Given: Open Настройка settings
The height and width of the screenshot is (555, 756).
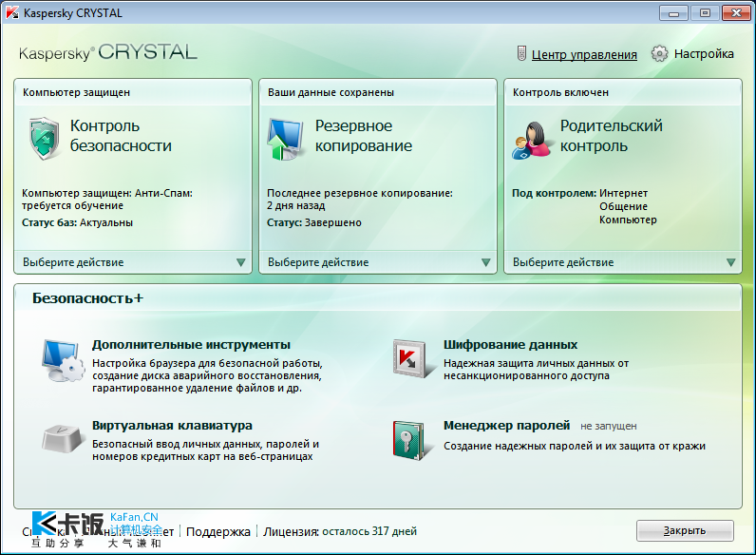Looking at the screenshot, I should [x=704, y=53].
